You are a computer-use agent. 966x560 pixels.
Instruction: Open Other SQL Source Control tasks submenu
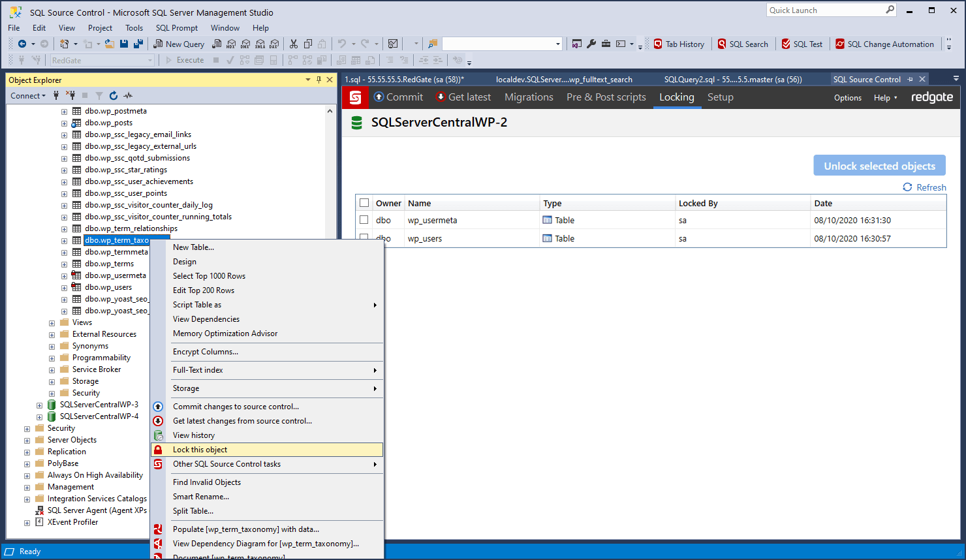click(267, 464)
